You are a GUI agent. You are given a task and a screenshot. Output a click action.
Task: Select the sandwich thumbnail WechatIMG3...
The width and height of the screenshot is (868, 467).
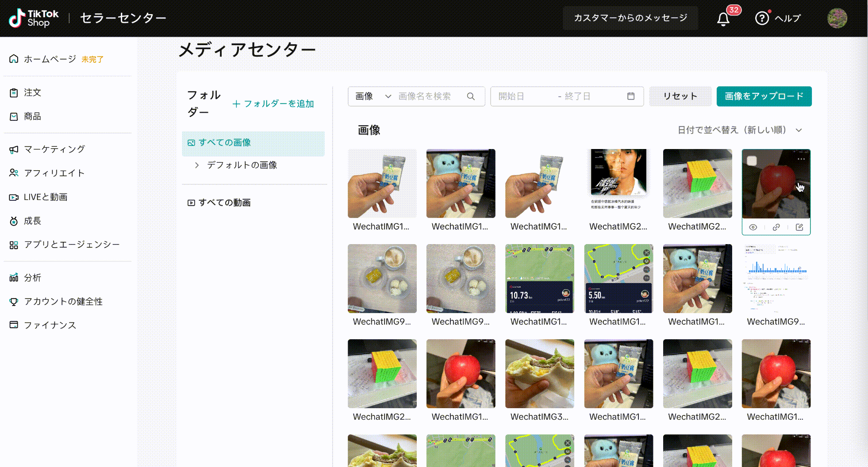pyautogui.click(x=540, y=374)
